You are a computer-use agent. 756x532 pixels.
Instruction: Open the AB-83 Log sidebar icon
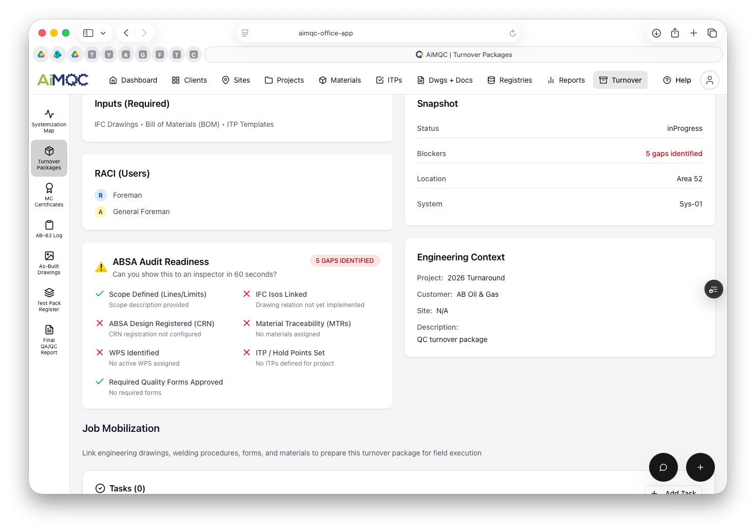(x=49, y=228)
